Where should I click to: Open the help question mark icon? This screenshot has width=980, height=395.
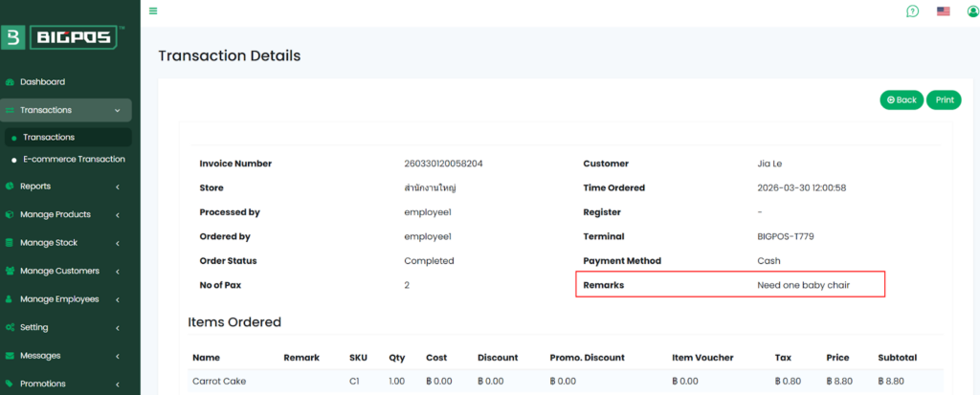[912, 11]
